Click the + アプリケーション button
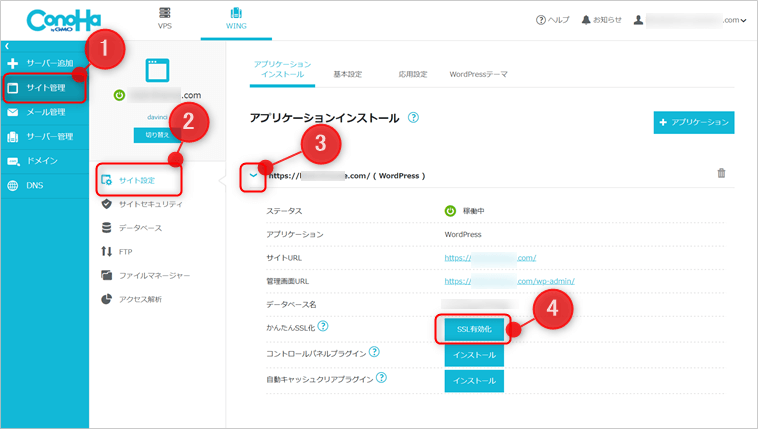The image size is (758, 429). coord(693,122)
